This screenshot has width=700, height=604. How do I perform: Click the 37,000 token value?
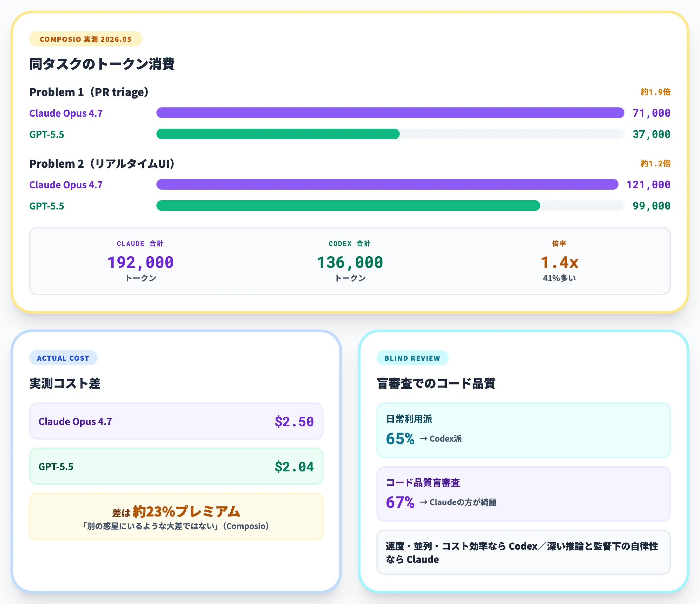(x=651, y=134)
